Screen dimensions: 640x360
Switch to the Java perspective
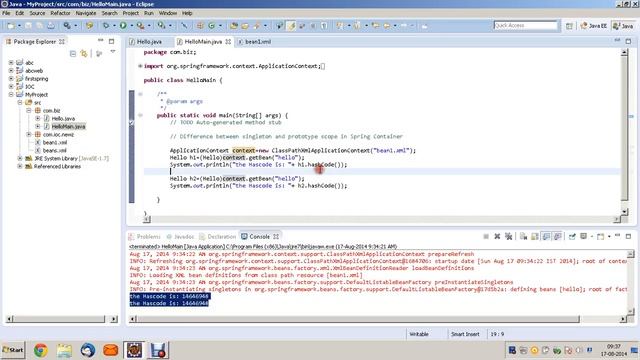(x=623, y=26)
